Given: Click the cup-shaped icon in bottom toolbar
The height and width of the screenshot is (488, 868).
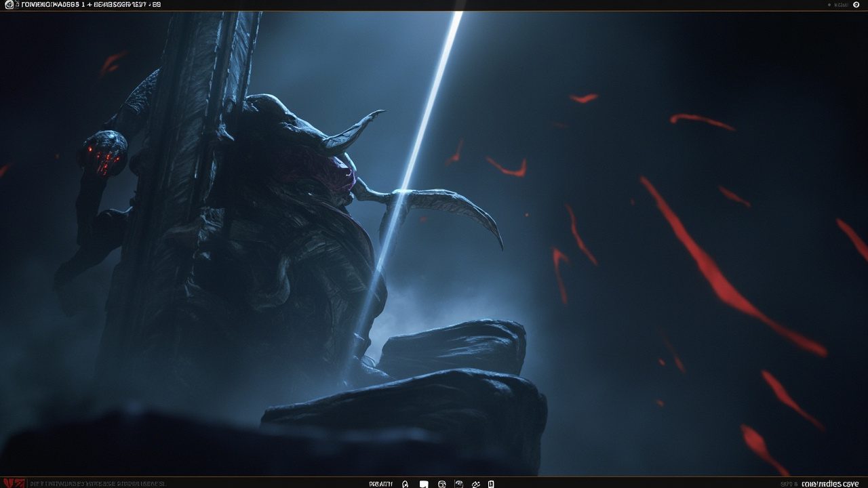Looking at the screenshot, I should [459, 484].
